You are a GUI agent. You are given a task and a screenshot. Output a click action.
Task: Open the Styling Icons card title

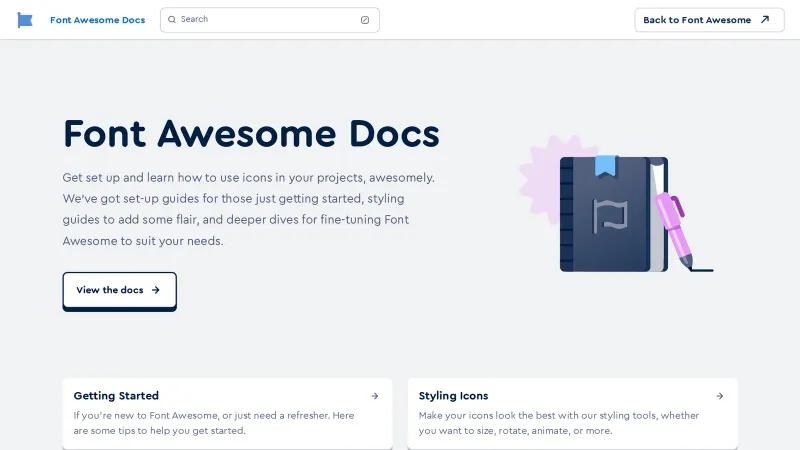click(453, 396)
